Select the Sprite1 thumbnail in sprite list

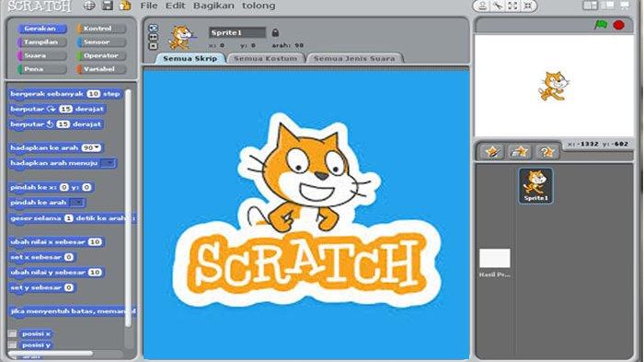tap(535, 186)
